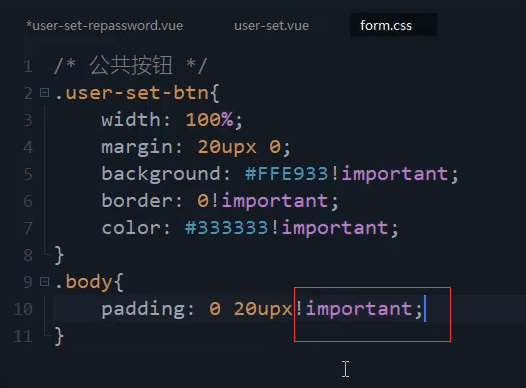Click the border property on line 6
The image size is (526, 388).
point(137,201)
